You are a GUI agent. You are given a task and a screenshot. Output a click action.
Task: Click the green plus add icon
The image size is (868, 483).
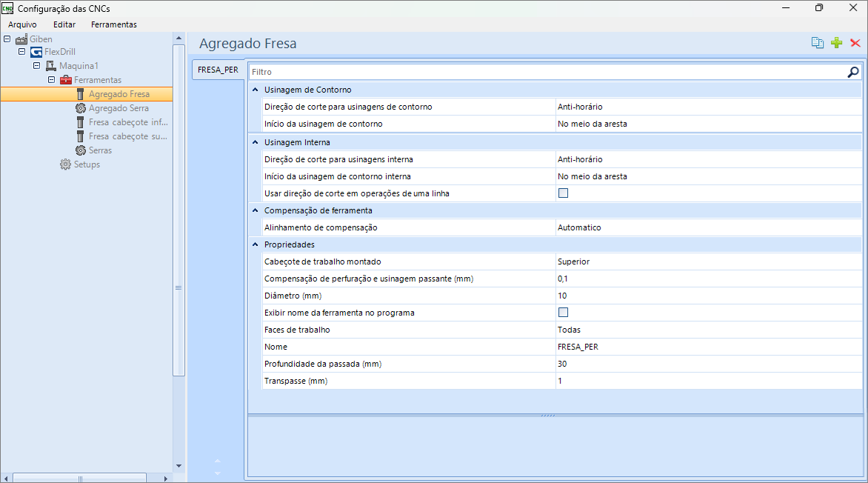(836, 43)
